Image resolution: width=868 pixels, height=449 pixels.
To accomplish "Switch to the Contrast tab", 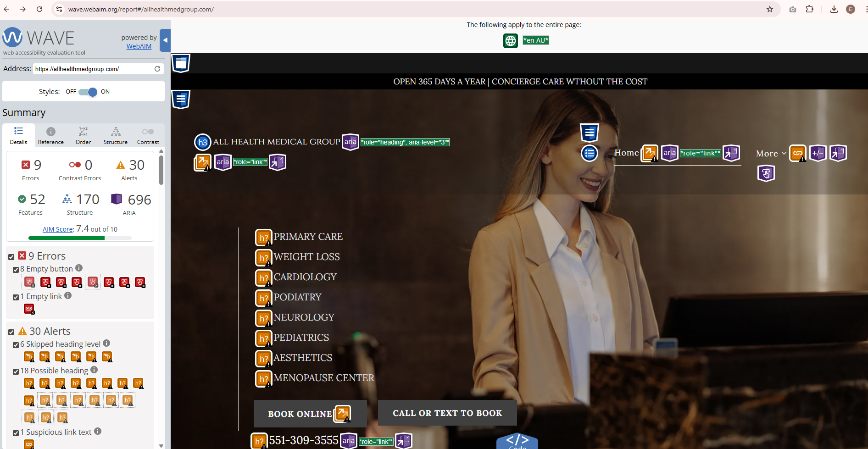I will 148,135.
